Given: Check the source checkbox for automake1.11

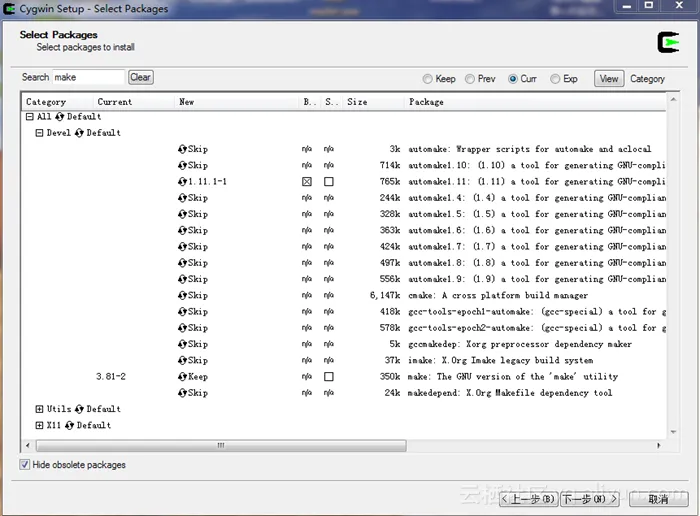Looking at the screenshot, I should point(329,182).
